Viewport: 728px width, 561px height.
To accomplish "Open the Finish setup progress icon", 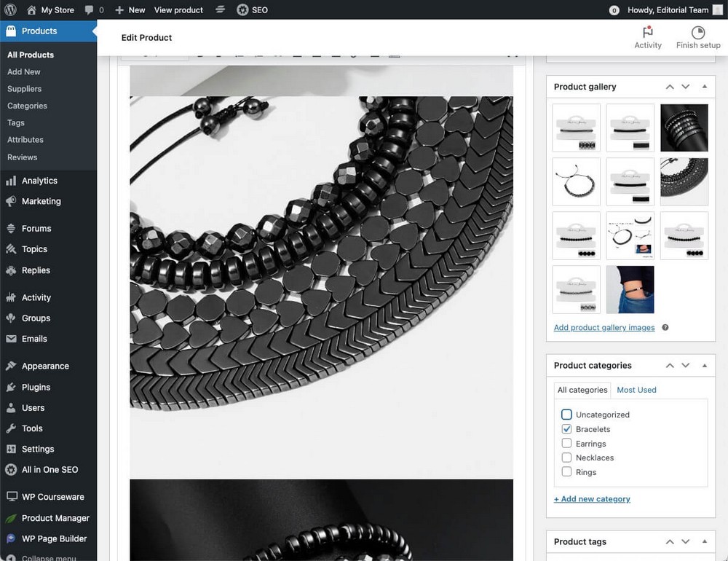I will [x=697, y=33].
